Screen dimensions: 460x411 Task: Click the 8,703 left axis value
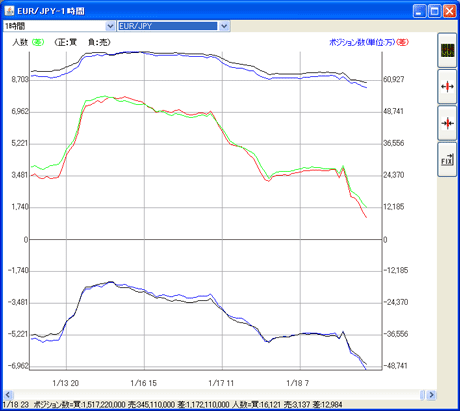tap(20, 79)
